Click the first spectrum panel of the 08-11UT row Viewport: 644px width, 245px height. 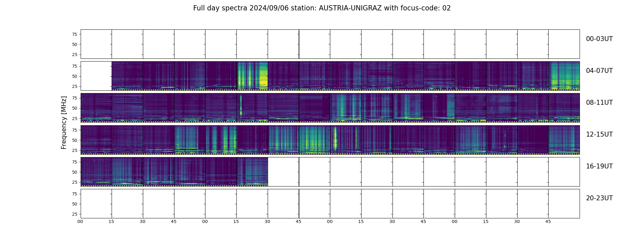96,107
